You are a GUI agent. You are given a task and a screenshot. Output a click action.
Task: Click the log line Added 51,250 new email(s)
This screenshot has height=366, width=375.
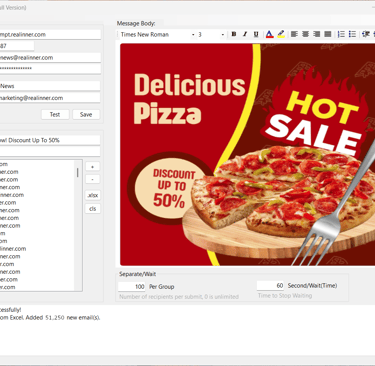63,318
